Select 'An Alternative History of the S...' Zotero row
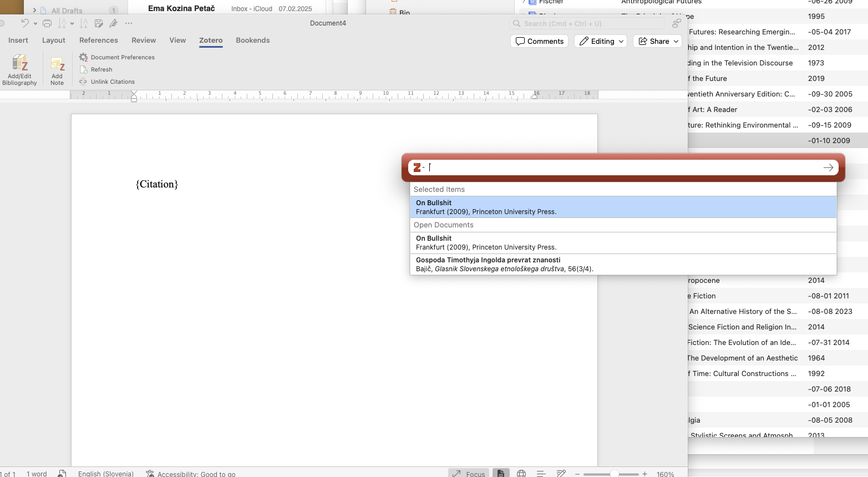868x477 pixels. 778,311
